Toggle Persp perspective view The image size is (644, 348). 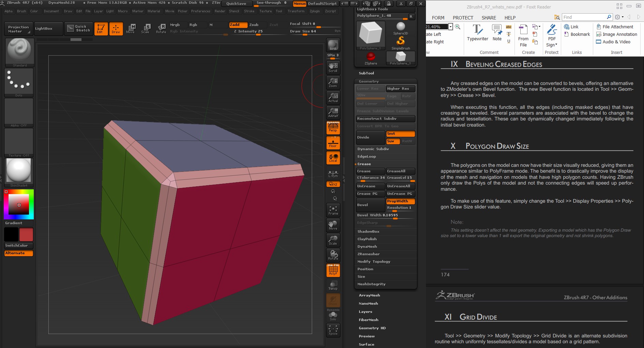point(333,127)
